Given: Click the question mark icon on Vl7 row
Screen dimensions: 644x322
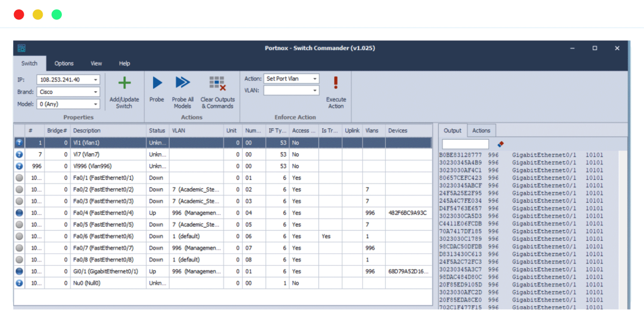Looking at the screenshot, I should [x=18, y=154].
